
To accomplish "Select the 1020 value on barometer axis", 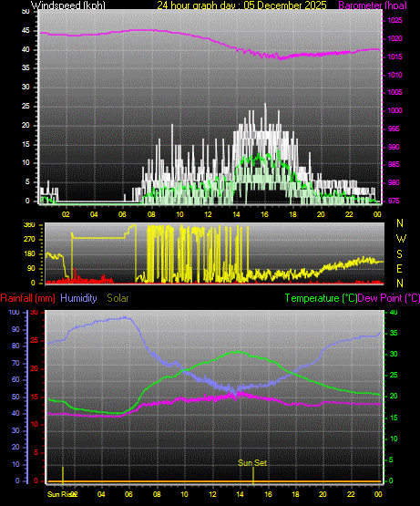I will pyautogui.click(x=394, y=38).
